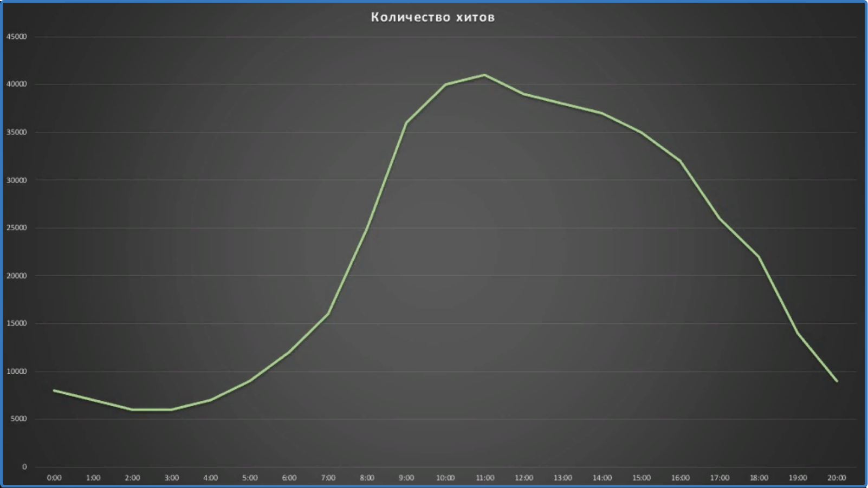
Task: Click the 12:00 x-axis label
Action: (524, 478)
